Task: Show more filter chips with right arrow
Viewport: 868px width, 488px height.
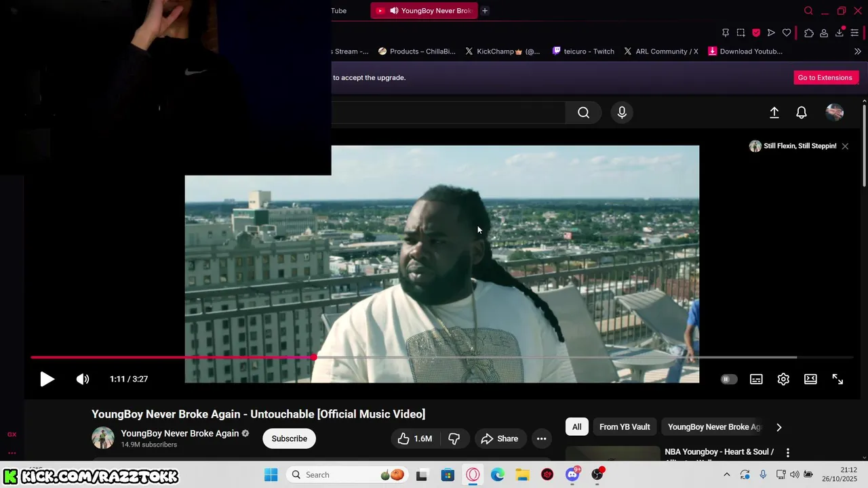Action: pyautogui.click(x=778, y=427)
